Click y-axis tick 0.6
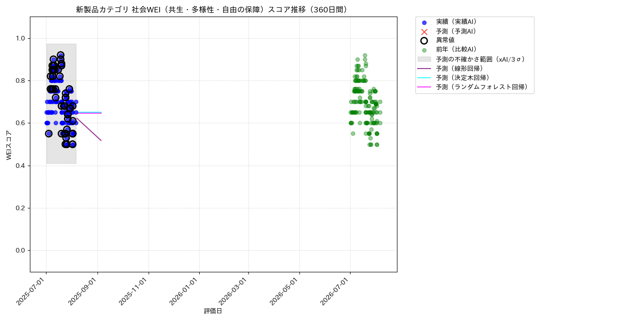 pyautogui.click(x=20, y=123)
